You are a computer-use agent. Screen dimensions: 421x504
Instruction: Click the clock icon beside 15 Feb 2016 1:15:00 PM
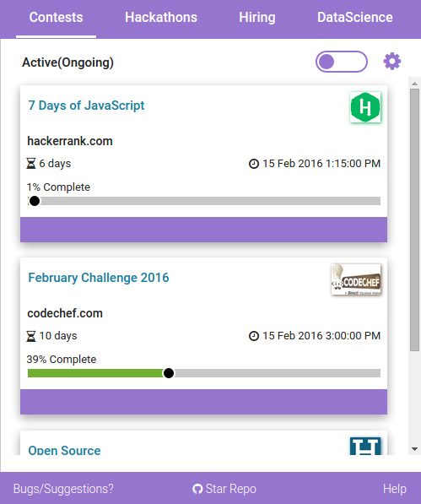pyautogui.click(x=254, y=164)
